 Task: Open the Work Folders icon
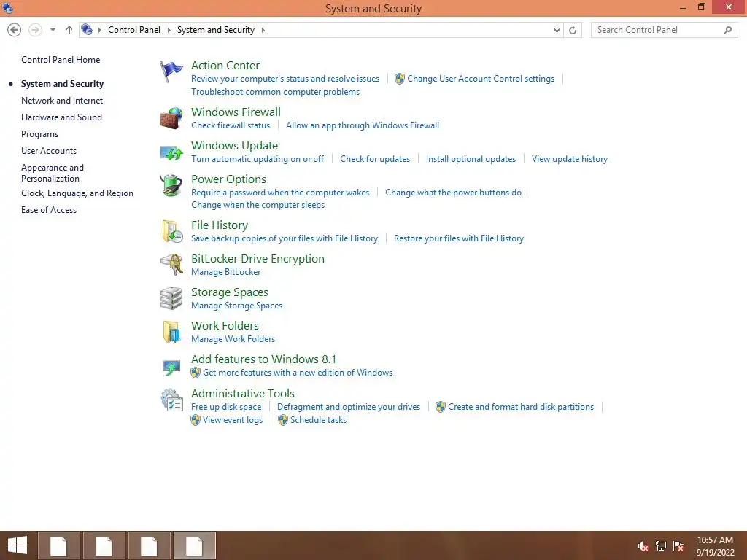click(171, 332)
